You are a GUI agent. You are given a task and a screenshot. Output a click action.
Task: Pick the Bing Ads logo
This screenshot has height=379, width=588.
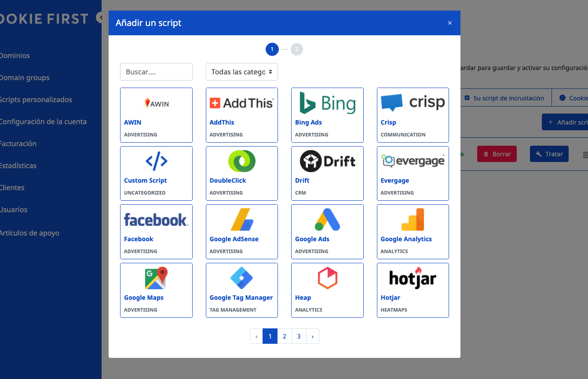327,103
